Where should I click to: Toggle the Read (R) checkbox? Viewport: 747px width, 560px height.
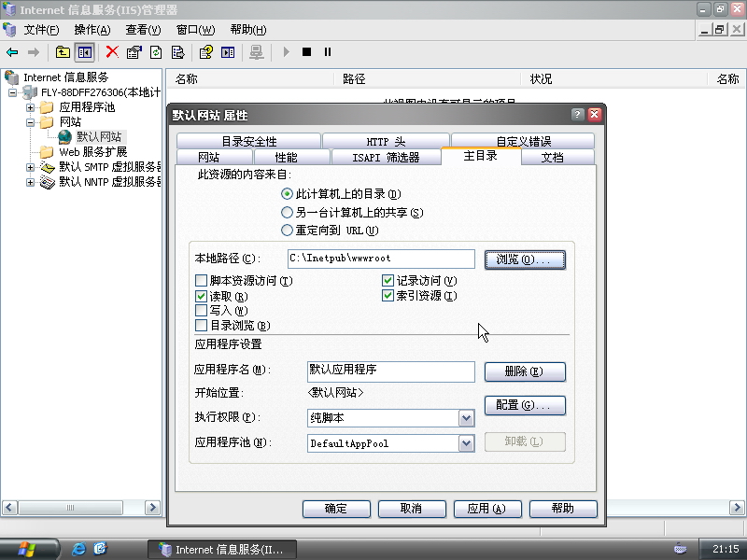pyautogui.click(x=201, y=297)
